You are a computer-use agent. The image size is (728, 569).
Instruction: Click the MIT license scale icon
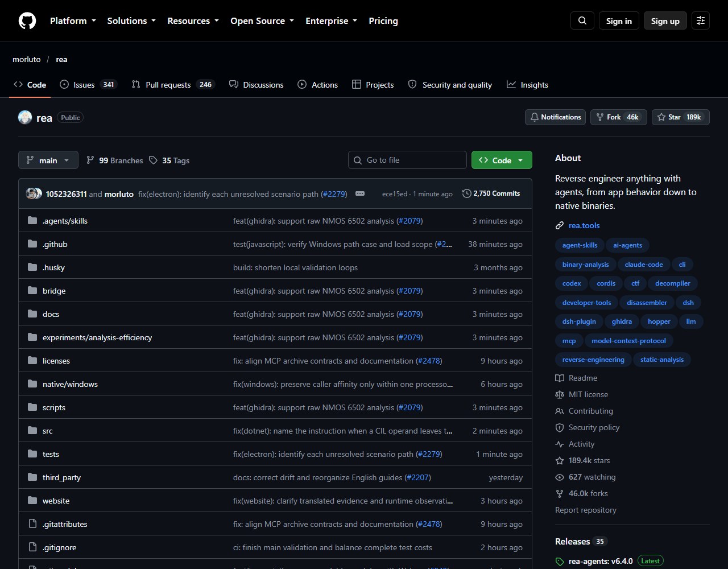click(x=560, y=394)
